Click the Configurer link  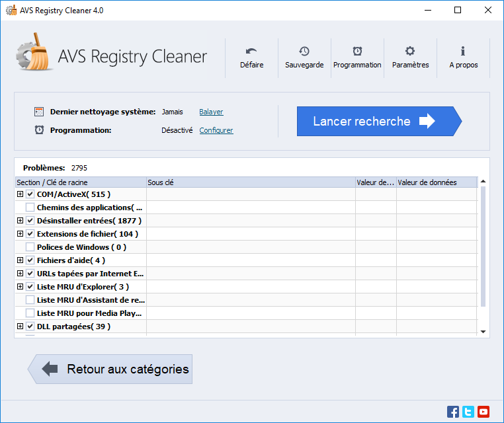pos(216,130)
